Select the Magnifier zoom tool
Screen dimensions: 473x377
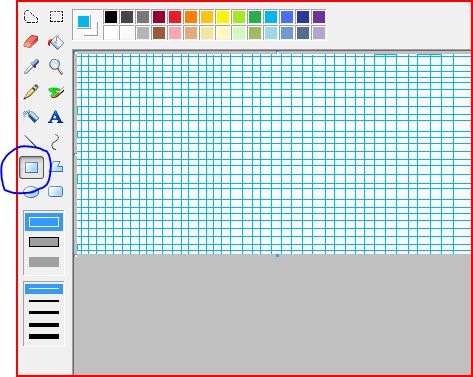pyautogui.click(x=56, y=67)
